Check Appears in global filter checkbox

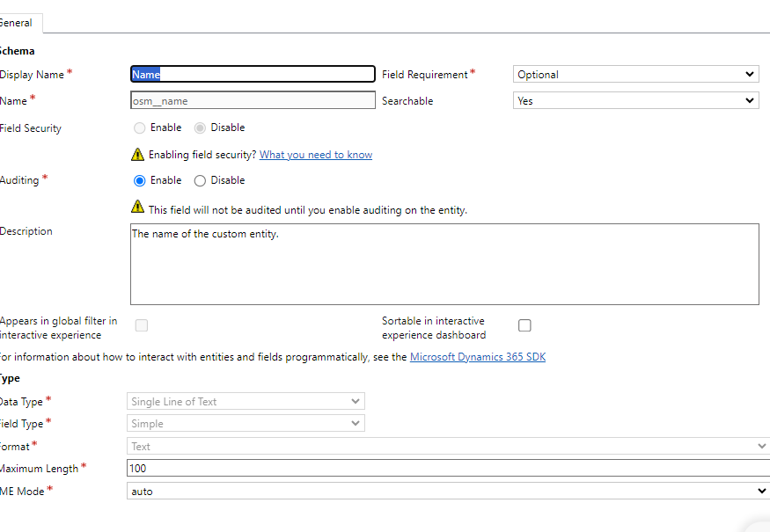click(142, 325)
